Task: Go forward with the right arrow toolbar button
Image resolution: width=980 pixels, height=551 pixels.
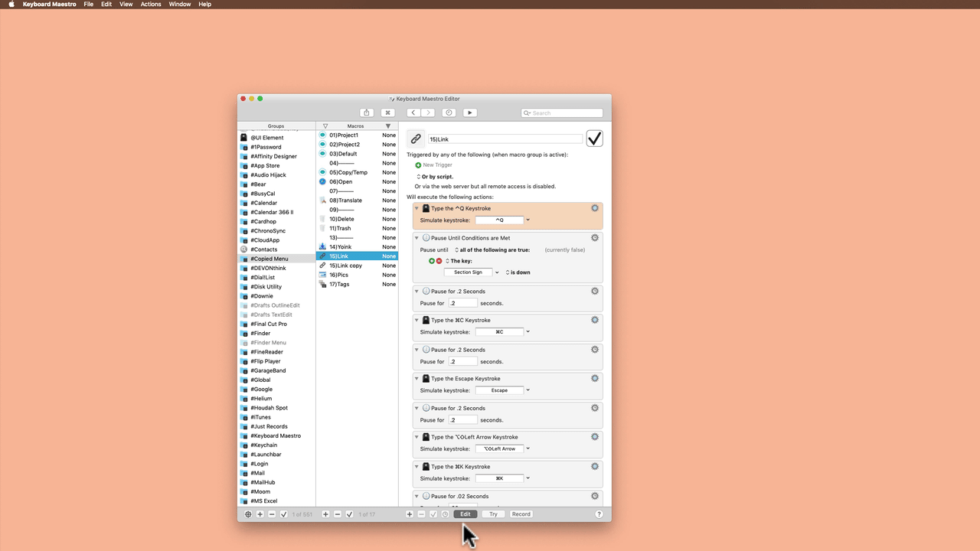Action: [428, 112]
